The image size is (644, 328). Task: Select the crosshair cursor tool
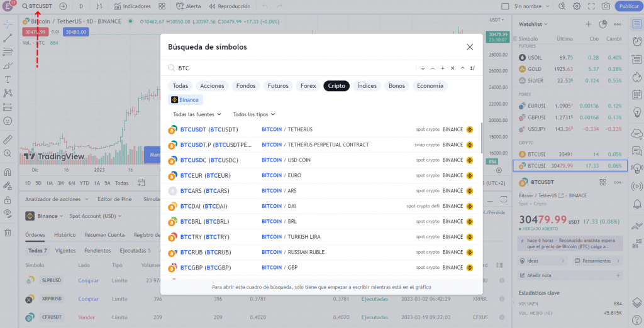(x=8, y=25)
